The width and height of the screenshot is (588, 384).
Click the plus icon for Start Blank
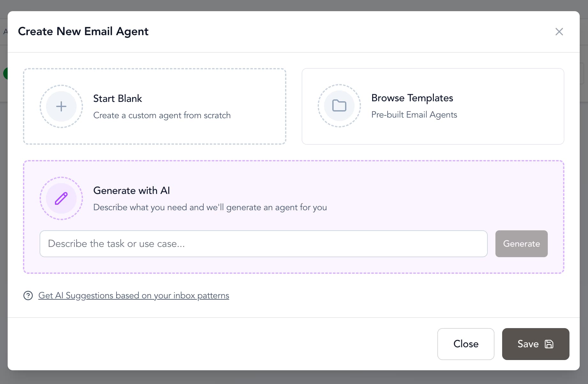point(61,106)
